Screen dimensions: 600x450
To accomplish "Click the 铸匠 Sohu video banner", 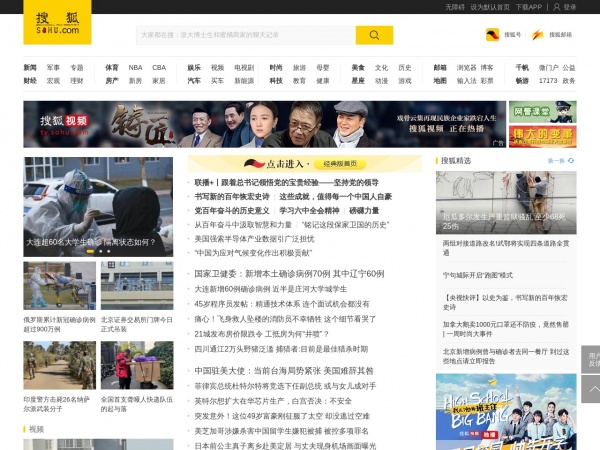I will [x=264, y=124].
